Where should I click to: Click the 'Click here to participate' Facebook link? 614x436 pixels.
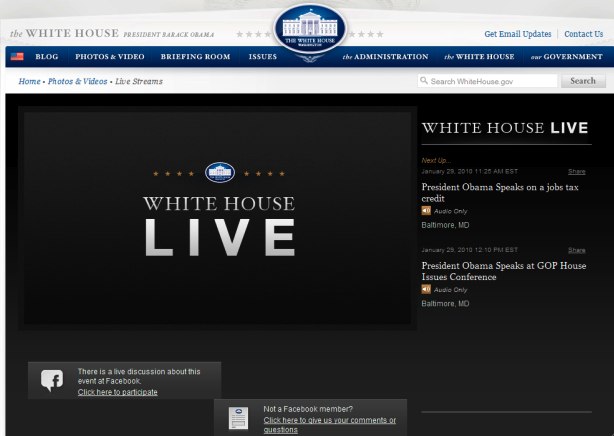117,392
